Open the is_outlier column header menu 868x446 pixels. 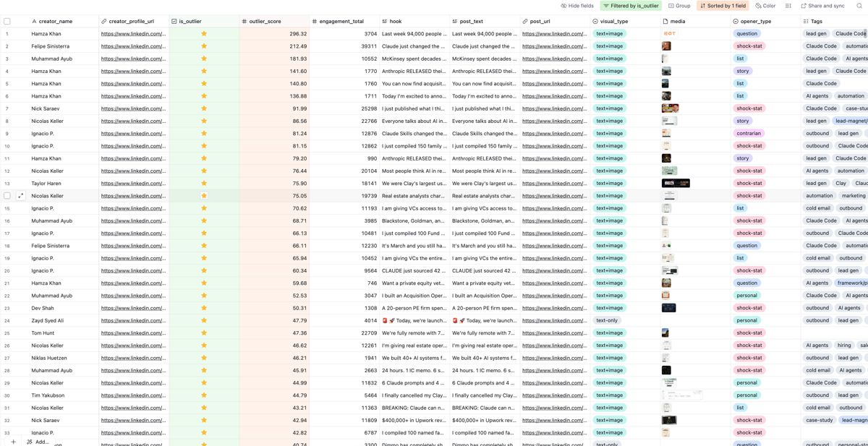pyautogui.click(x=204, y=22)
